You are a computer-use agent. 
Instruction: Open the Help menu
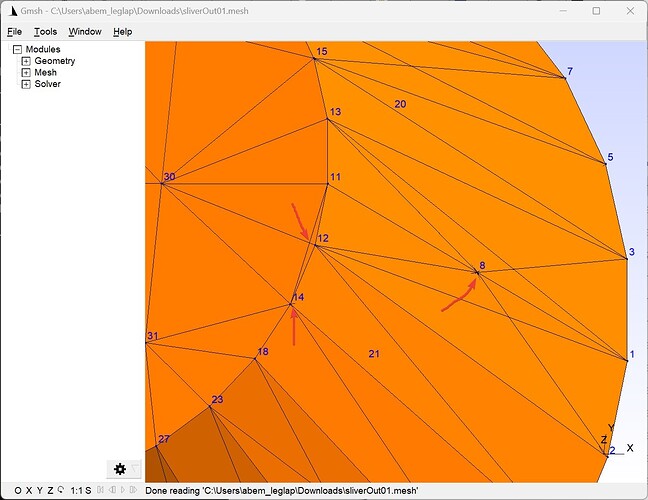coord(123,32)
